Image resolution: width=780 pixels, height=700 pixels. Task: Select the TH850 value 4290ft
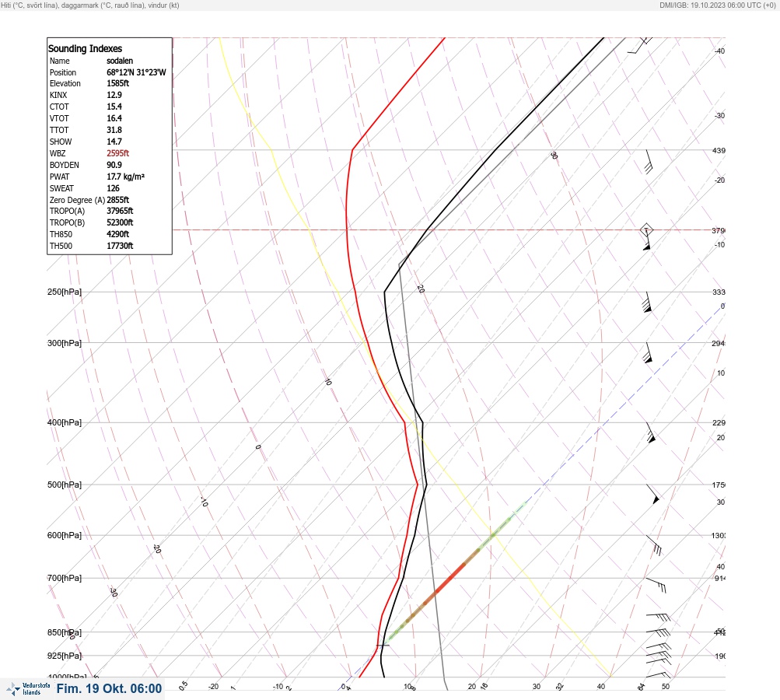(118, 234)
